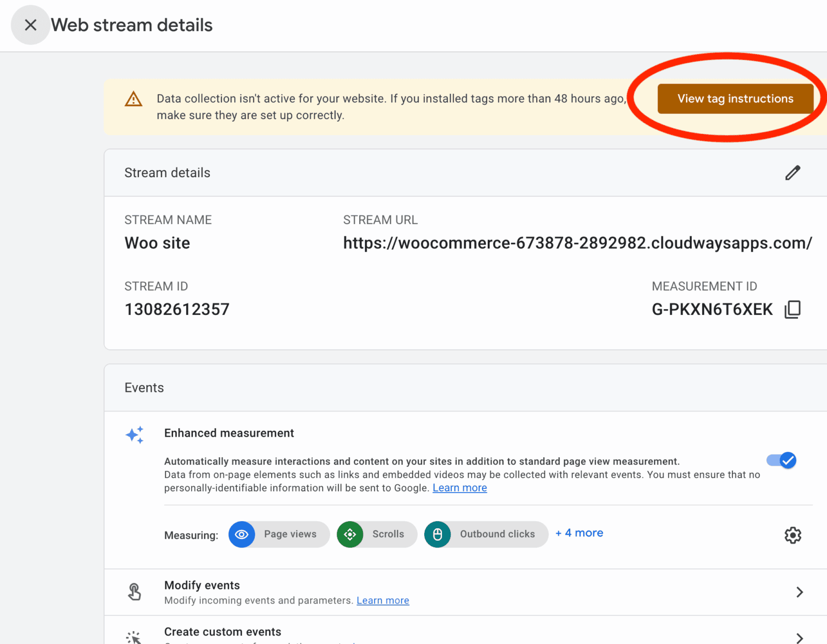Close the Web stream details panel
This screenshot has height=644, width=827.
tap(31, 25)
